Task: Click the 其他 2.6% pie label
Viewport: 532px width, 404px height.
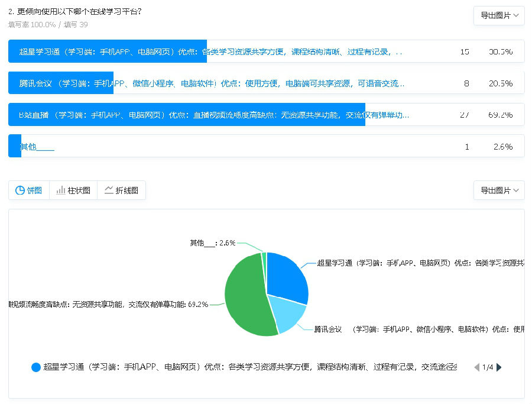Action: 213,243
